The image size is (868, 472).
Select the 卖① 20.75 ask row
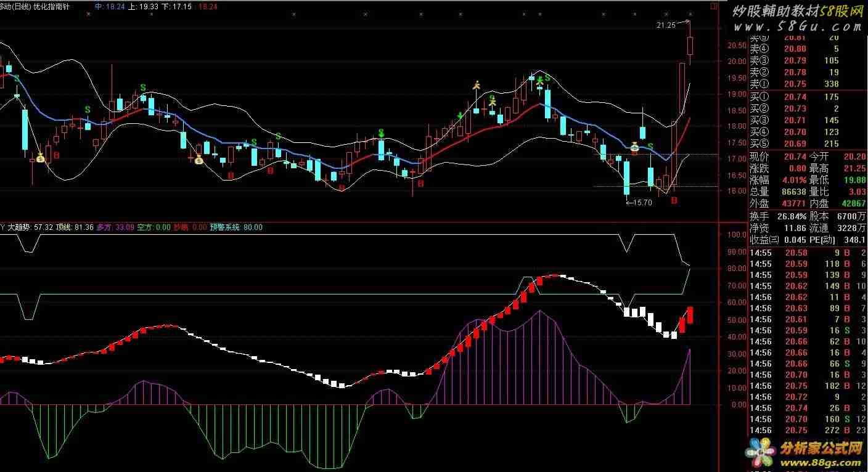[808, 84]
